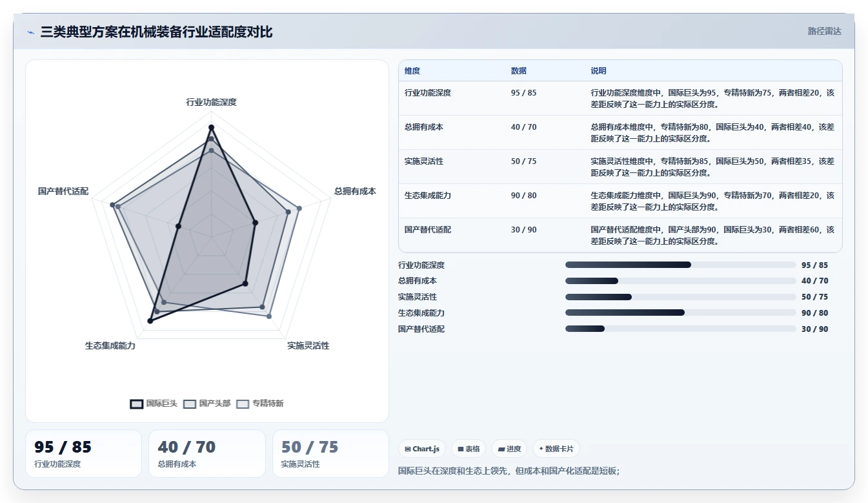This screenshot has width=868, height=503.
Task: Open the 95 / 85 行业功能深度 data card
Action: [x=83, y=453]
